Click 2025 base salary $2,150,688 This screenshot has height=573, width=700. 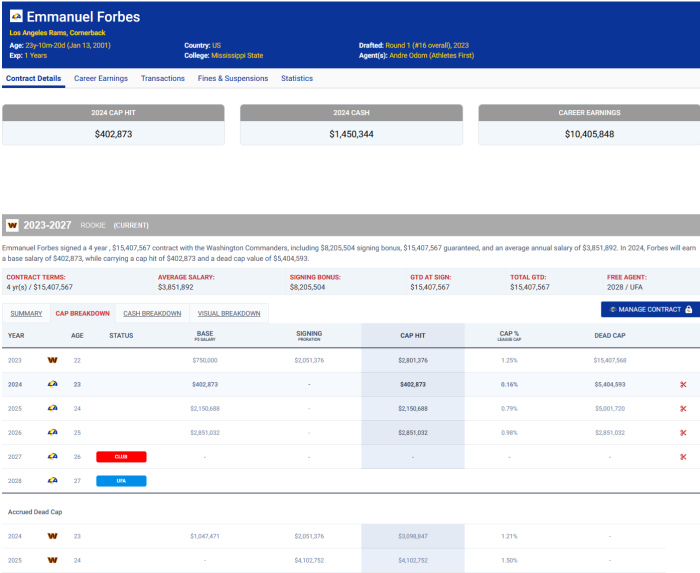[x=205, y=408]
